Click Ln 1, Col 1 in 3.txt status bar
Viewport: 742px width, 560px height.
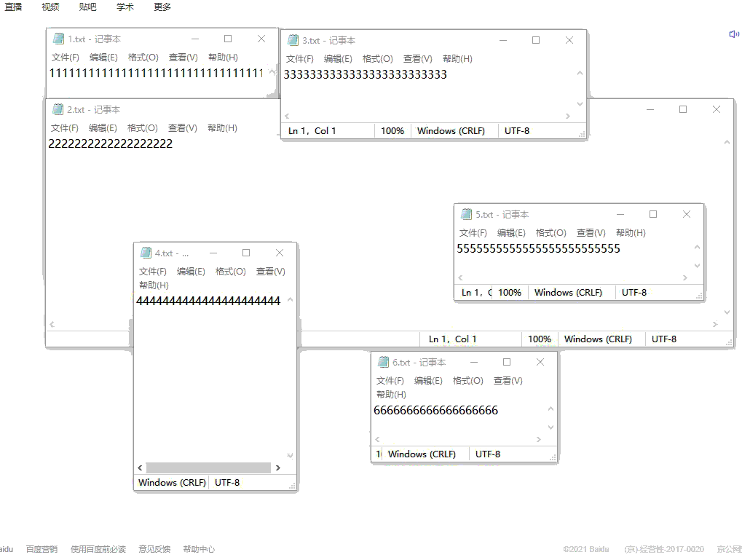312,130
